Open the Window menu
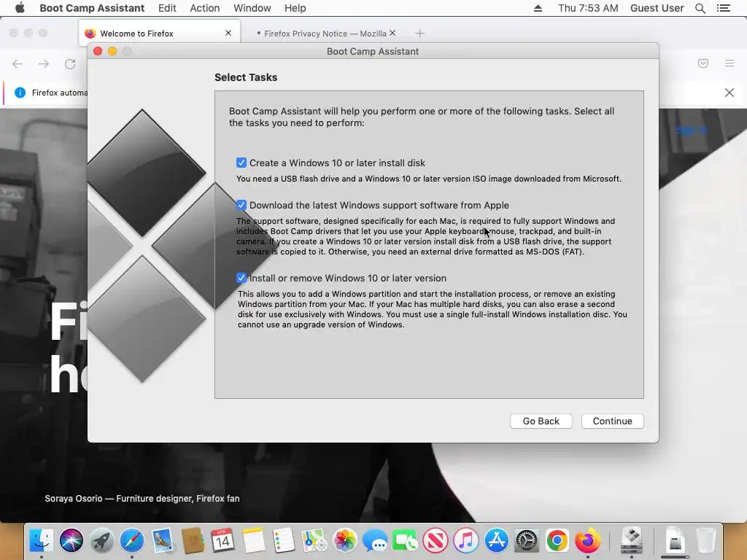The image size is (747, 560). point(252,8)
